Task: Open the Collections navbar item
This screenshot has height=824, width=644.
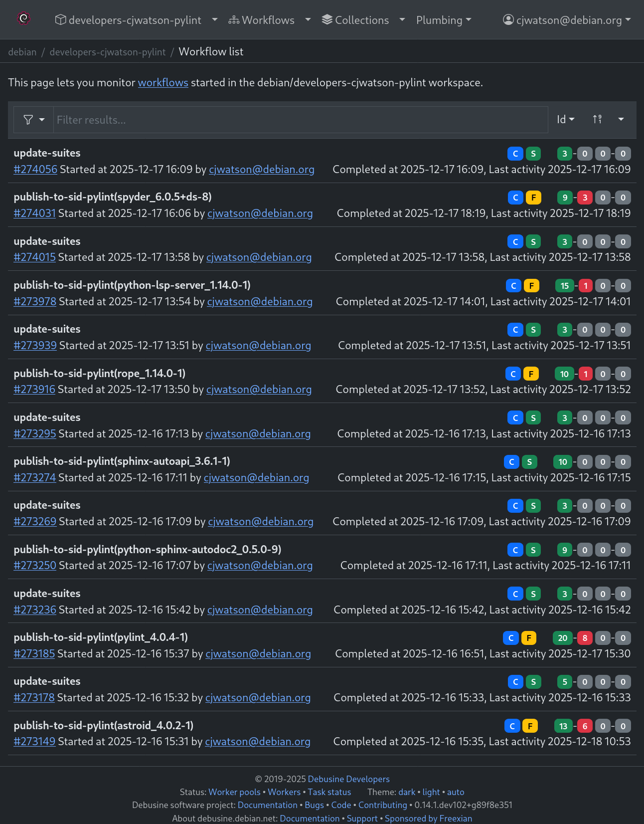Action: (355, 20)
